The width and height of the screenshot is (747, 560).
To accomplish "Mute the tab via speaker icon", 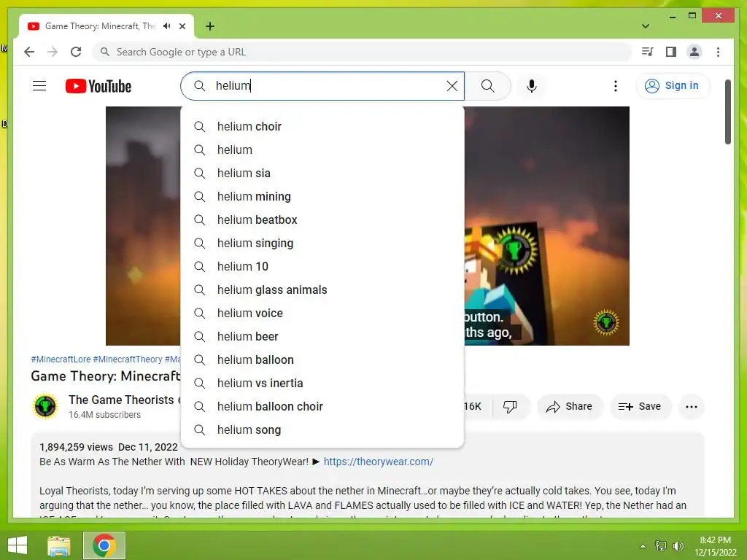I will [x=166, y=26].
